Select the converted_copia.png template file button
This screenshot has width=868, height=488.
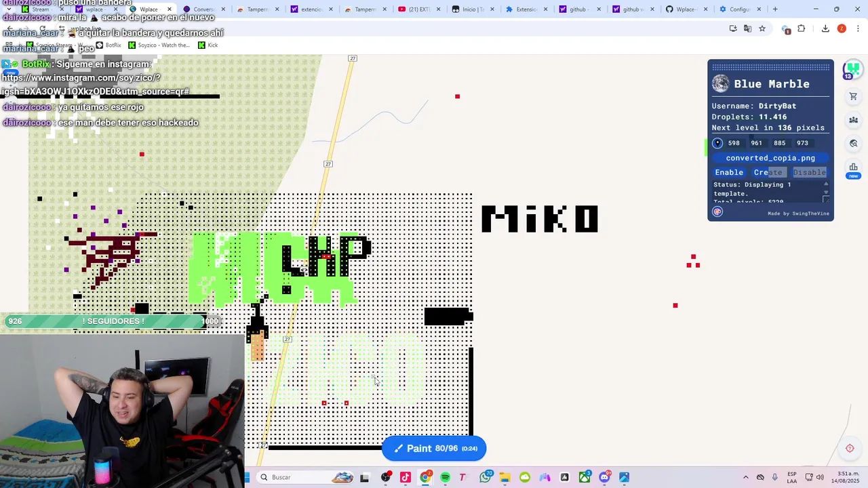[770, 158]
